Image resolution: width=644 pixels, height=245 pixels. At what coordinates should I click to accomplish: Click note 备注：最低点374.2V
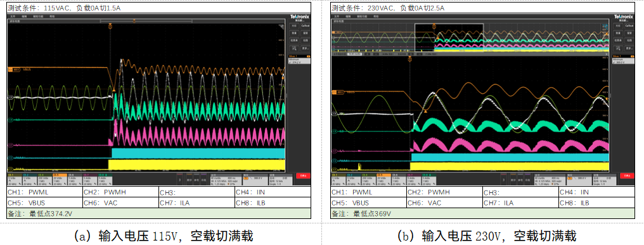41,214
